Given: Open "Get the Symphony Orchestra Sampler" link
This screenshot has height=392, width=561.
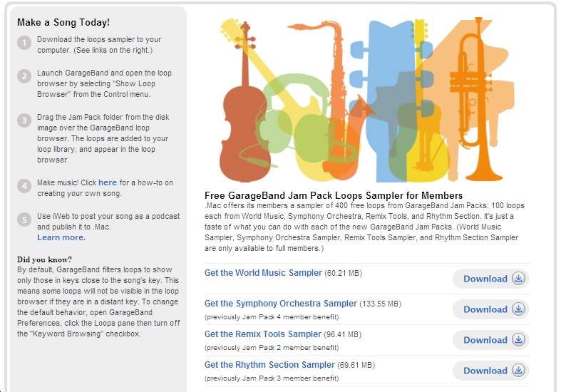Looking at the screenshot, I should tap(280, 304).
